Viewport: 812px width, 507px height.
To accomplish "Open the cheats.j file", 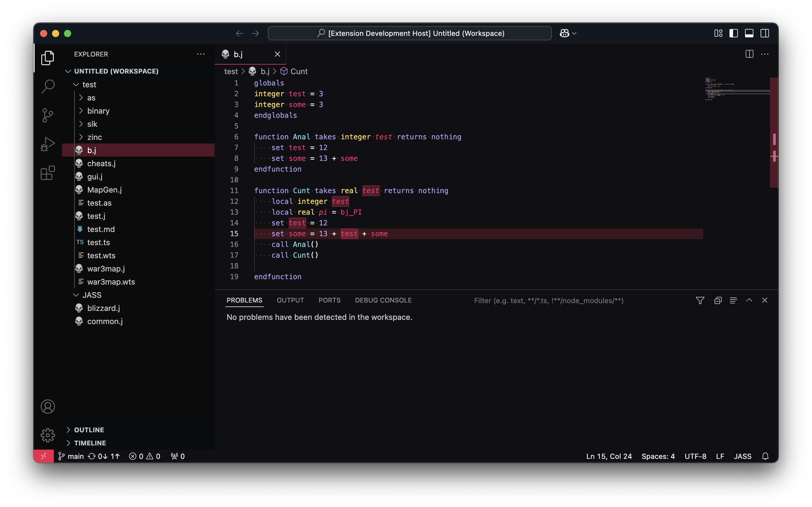I will (x=101, y=163).
